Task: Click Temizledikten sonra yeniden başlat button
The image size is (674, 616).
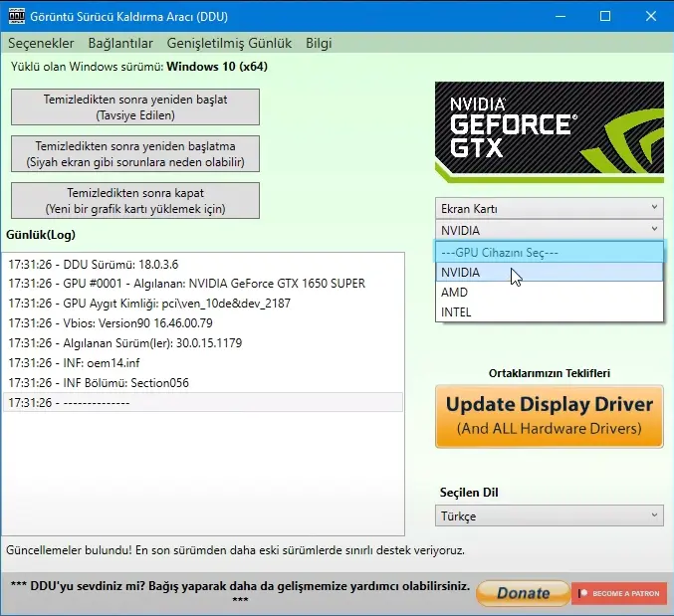Action: (135, 106)
